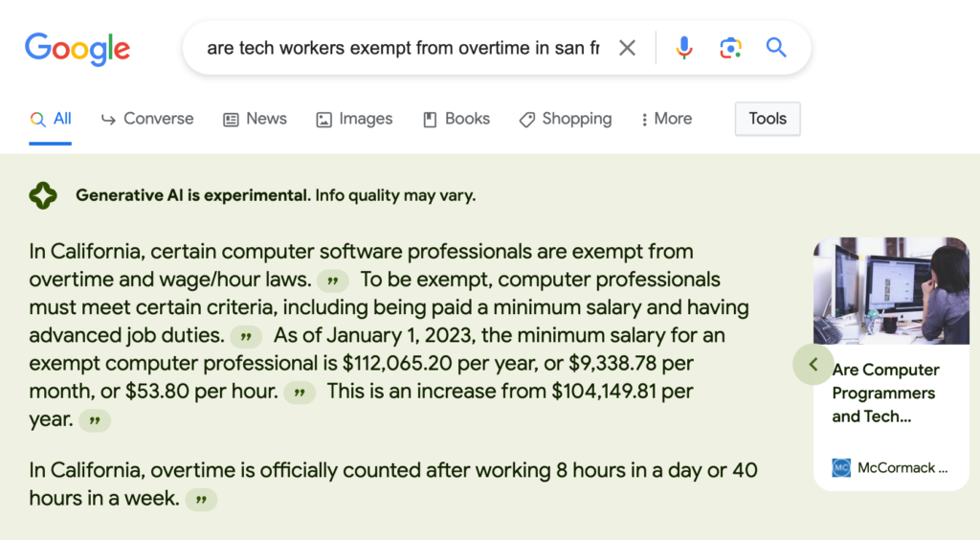
Task: Select the Shopping tab
Action: pos(566,119)
